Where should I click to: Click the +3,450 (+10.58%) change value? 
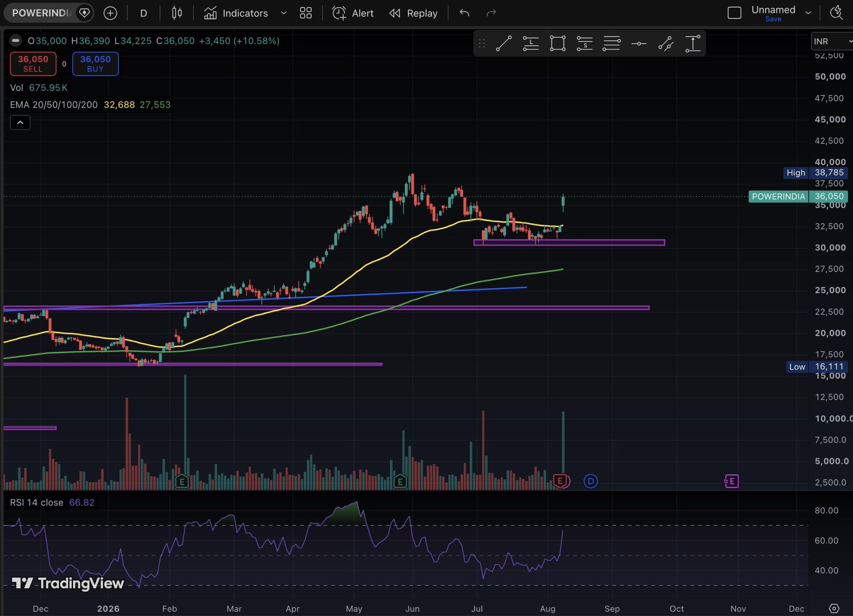pos(239,41)
